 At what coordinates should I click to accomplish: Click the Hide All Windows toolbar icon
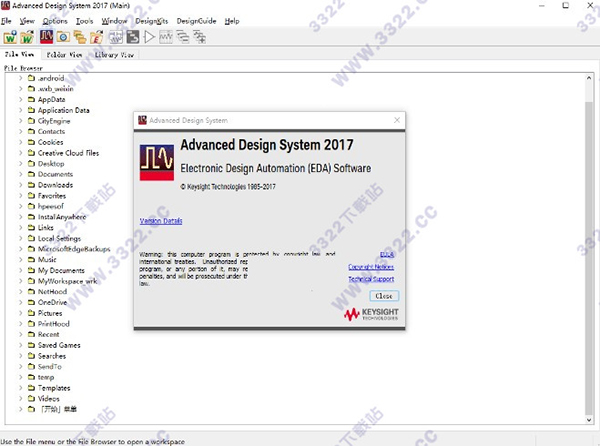pos(183,37)
